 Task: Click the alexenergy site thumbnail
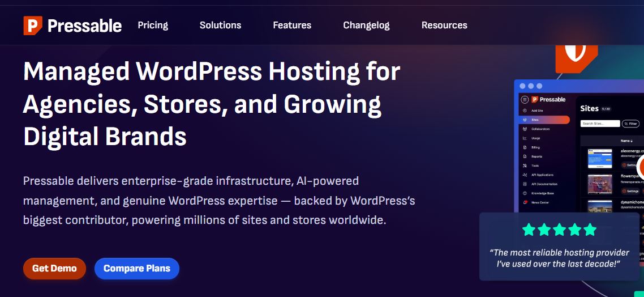600,159
